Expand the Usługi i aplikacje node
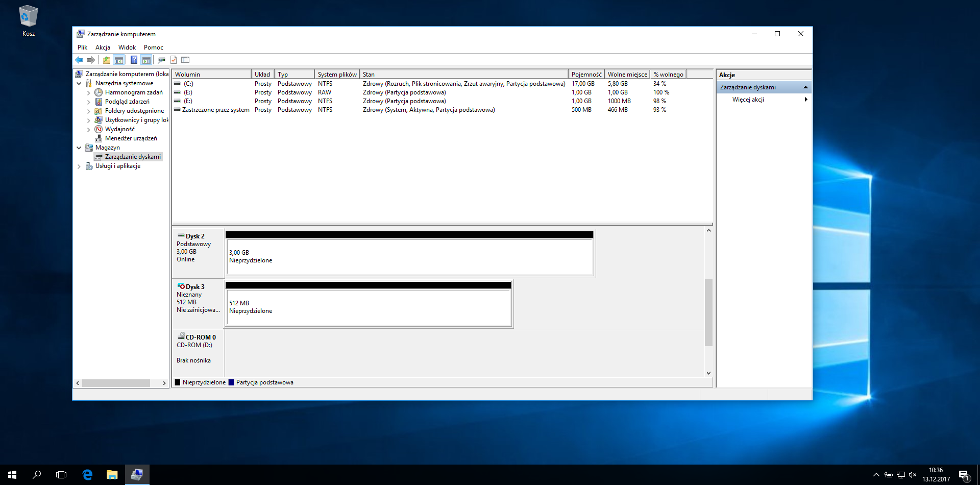Image resolution: width=980 pixels, height=485 pixels. 79,166
